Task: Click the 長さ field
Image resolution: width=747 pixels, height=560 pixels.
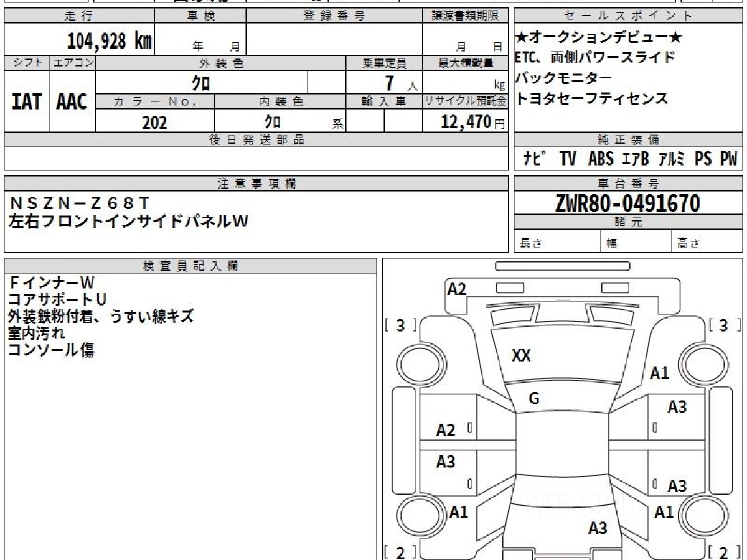Action: (558, 241)
